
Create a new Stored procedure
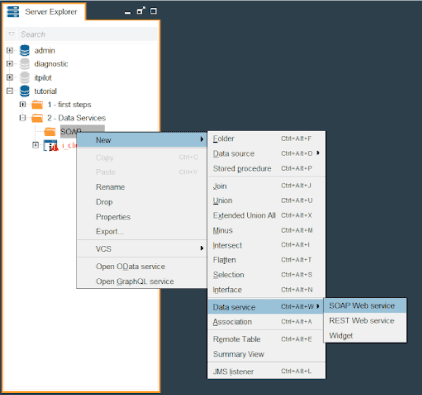[x=266, y=169]
